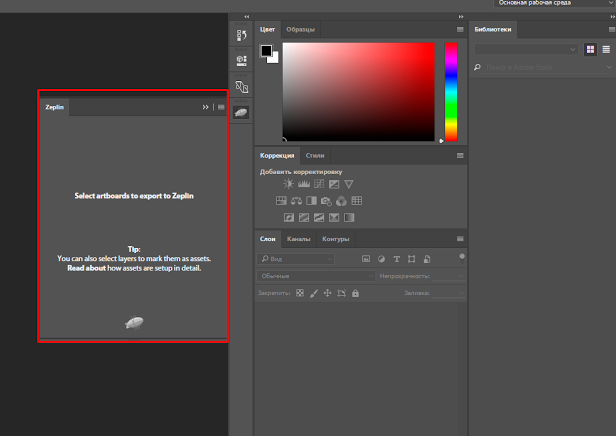Show libraries items in list view
Viewport: 616px width, 436px height.
pos(606,49)
